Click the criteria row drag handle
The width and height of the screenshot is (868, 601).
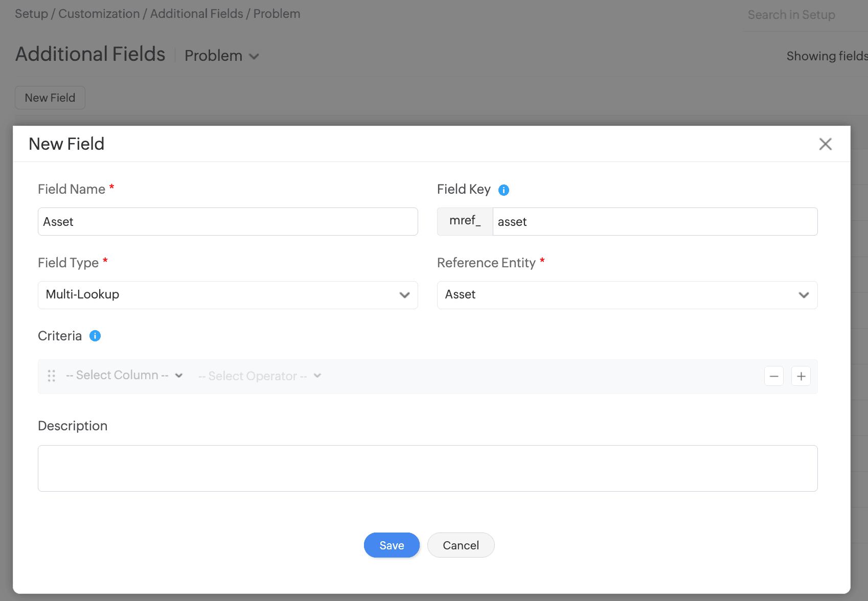tap(52, 376)
